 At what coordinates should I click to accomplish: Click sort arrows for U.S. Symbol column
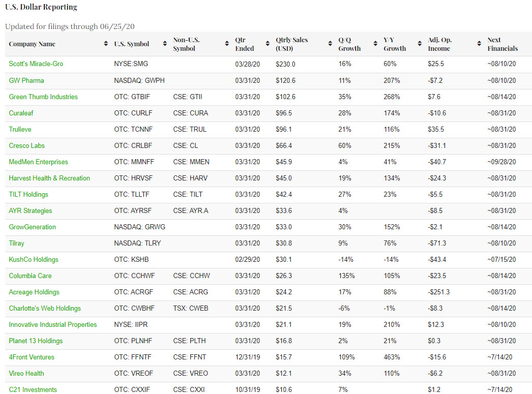pos(165,44)
